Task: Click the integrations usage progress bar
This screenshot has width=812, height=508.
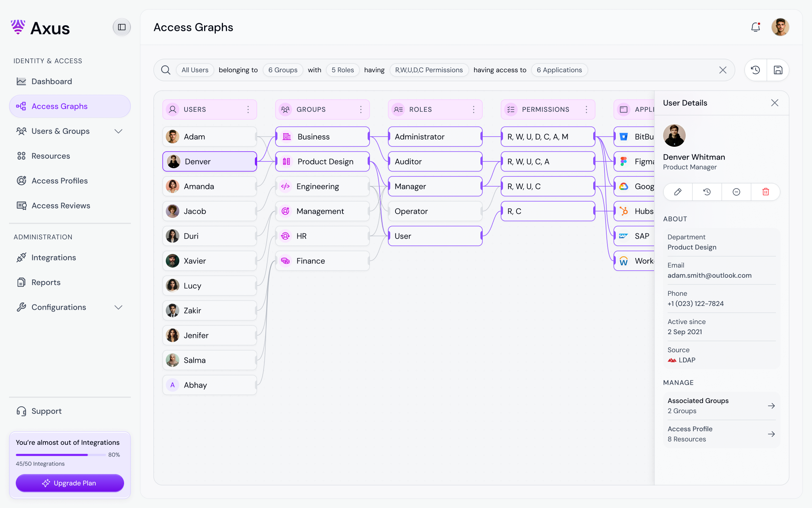Action: click(x=61, y=455)
